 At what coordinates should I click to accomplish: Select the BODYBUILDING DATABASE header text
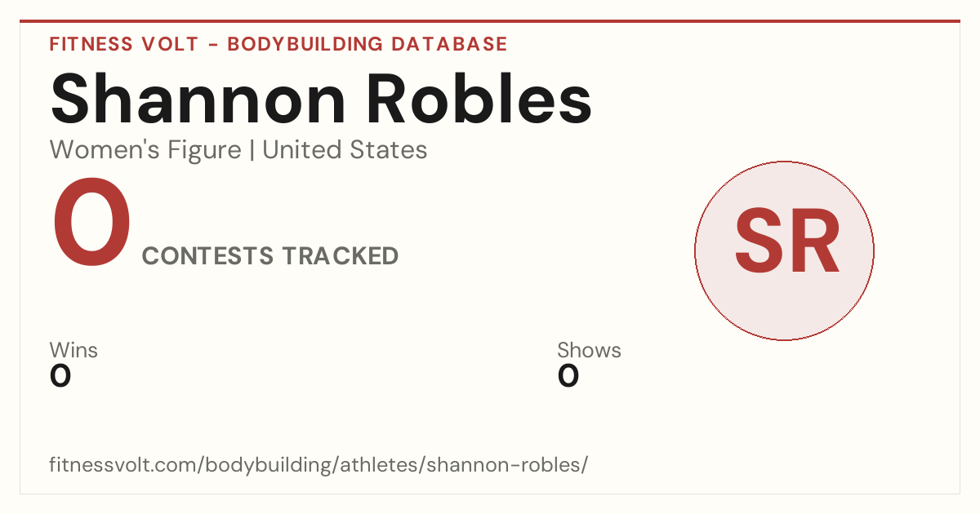tap(367, 44)
